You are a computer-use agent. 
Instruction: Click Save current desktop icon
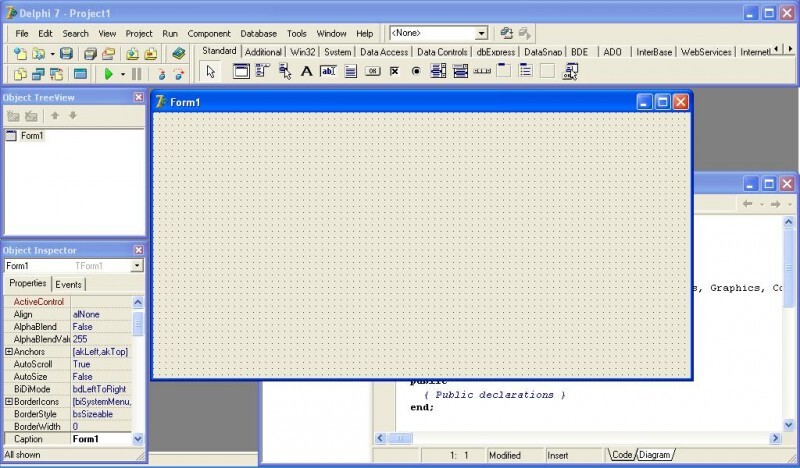pyautogui.click(x=506, y=33)
